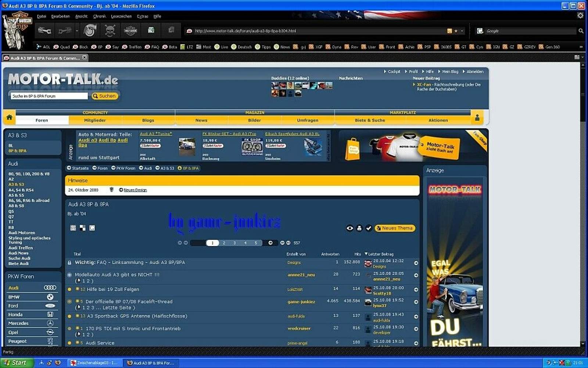The height and width of the screenshot is (368, 588).
Task: Click the skull stop icon
Action: 110,31
